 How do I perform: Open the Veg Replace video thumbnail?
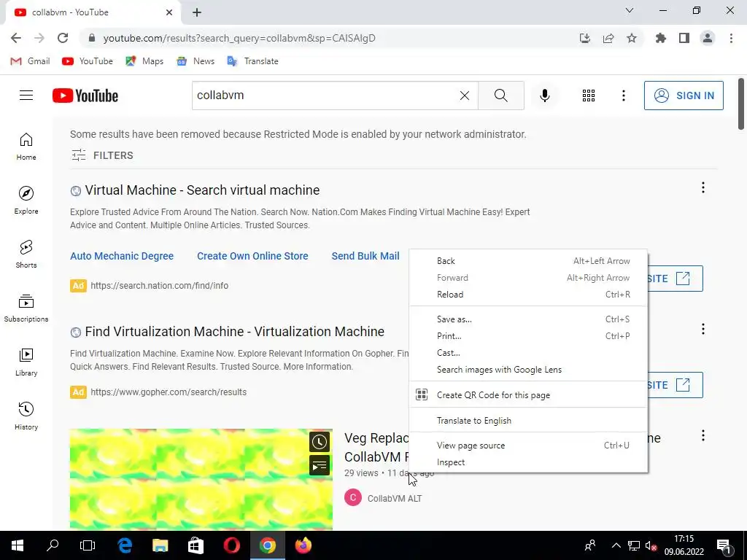[201, 480]
